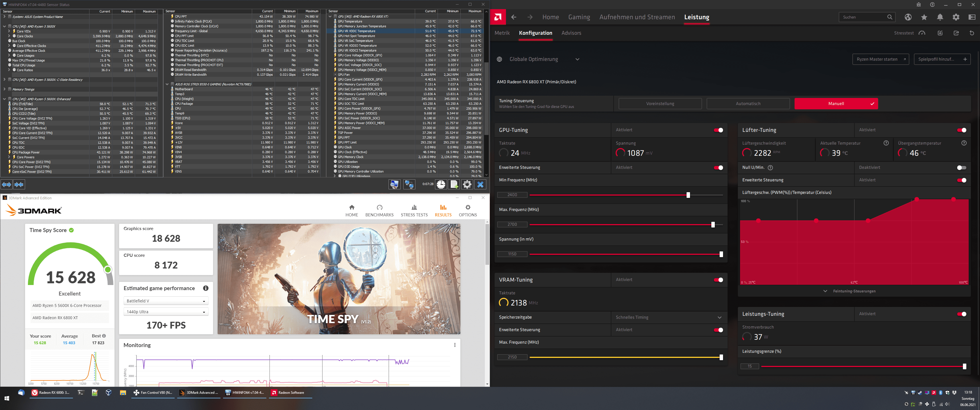The image size is (980, 410).
Task: Click the GPU Max. Frequenz slider handle
Action: point(713,225)
